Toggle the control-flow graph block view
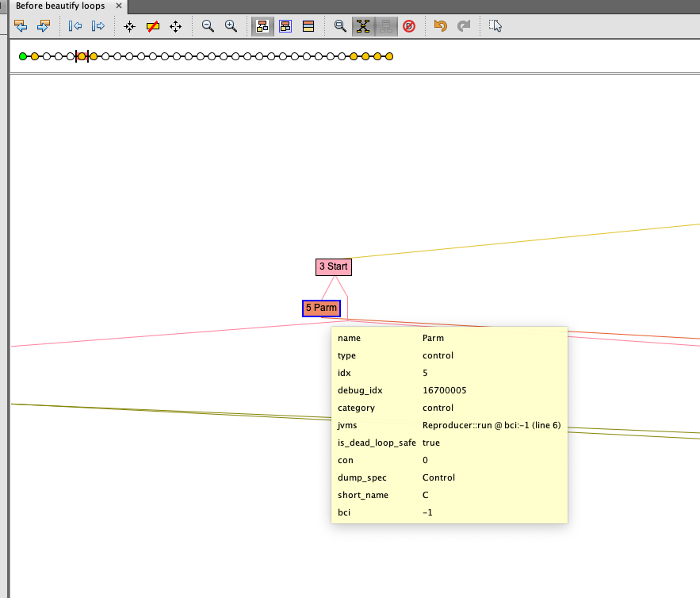Image resolution: width=700 pixels, height=598 pixels. [308, 26]
